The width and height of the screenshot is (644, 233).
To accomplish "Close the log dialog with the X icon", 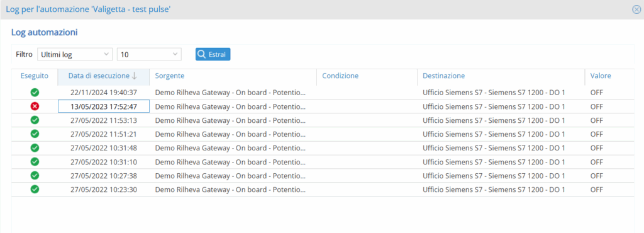I will point(636,9).
